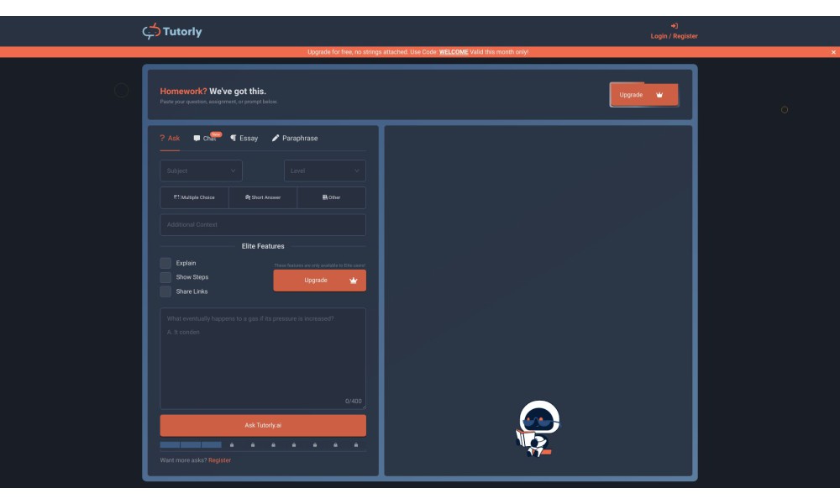Click the crown icon in Elite Upgrade button
Image resolution: width=840 pixels, height=504 pixels.
[353, 281]
